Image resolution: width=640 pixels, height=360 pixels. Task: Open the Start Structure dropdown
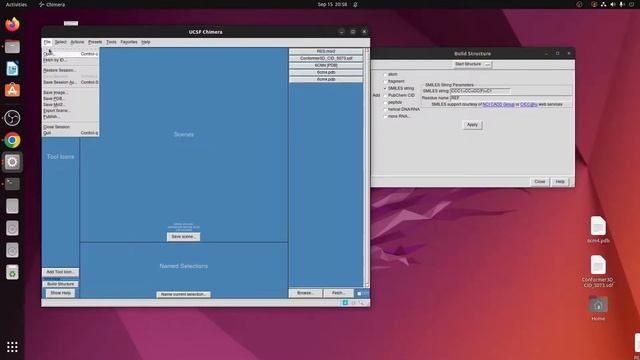(473, 64)
